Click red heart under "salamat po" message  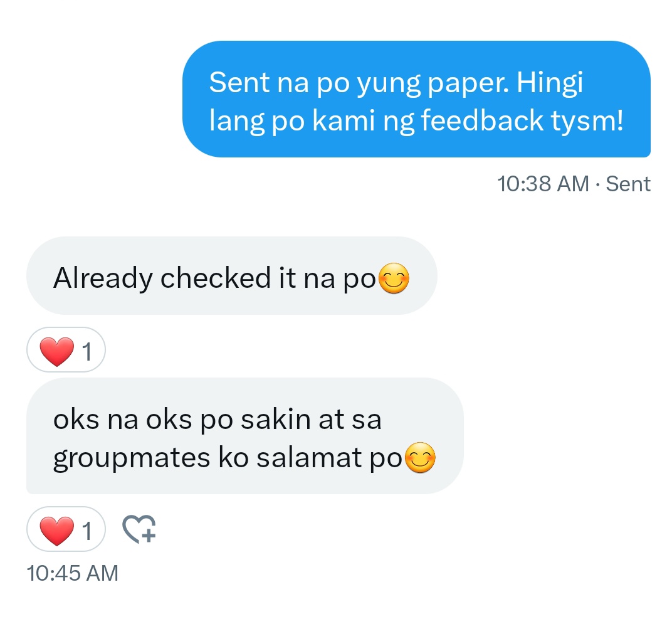click(56, 531)
